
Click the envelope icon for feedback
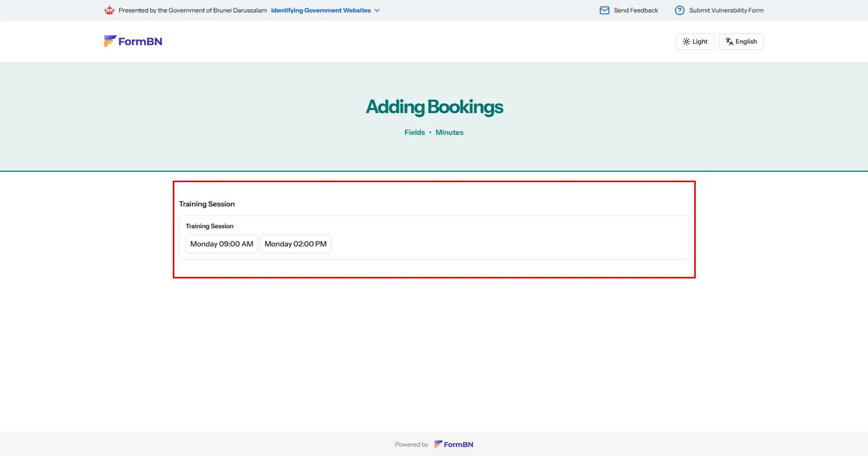[604, 10]
